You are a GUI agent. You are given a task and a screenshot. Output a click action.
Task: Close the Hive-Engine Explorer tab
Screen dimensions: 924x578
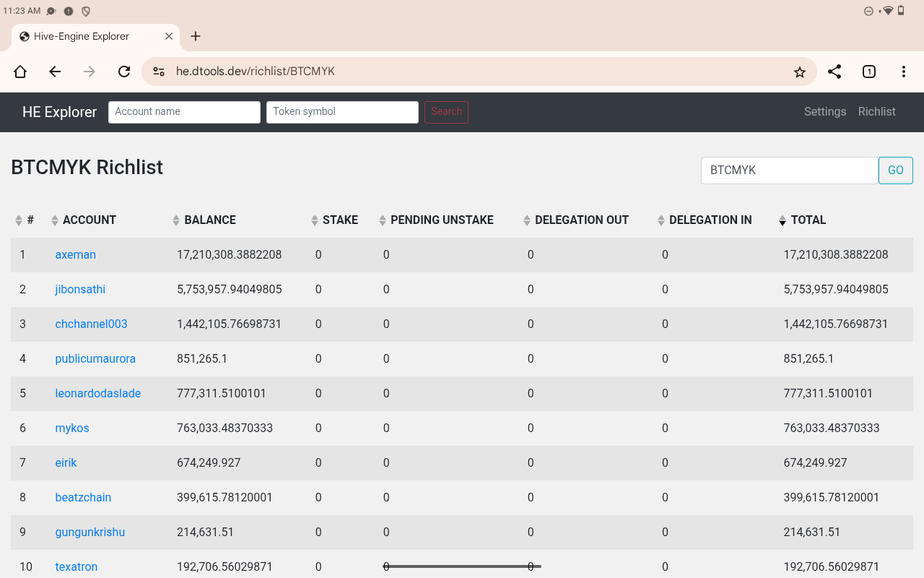click(169, 36)
